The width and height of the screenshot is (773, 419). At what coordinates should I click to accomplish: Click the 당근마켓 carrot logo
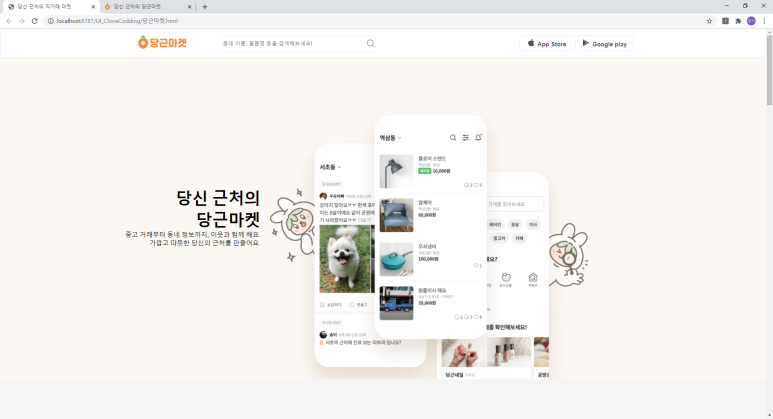click(x=162, y=43)
